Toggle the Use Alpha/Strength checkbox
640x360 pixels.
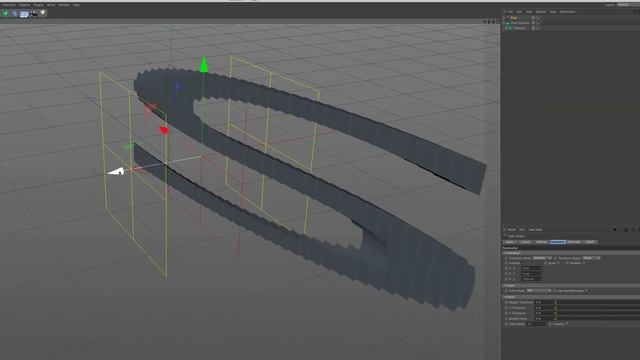pos(587,291)
